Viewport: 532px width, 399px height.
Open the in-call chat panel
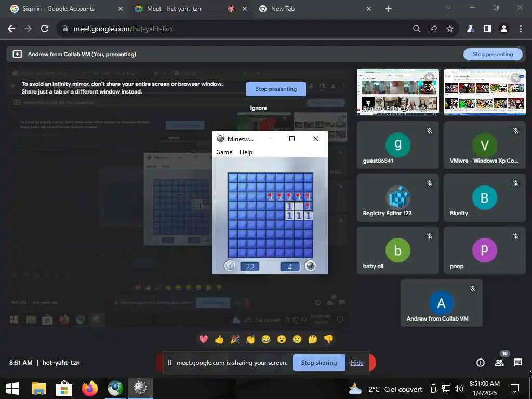click(x=518, y=363)
